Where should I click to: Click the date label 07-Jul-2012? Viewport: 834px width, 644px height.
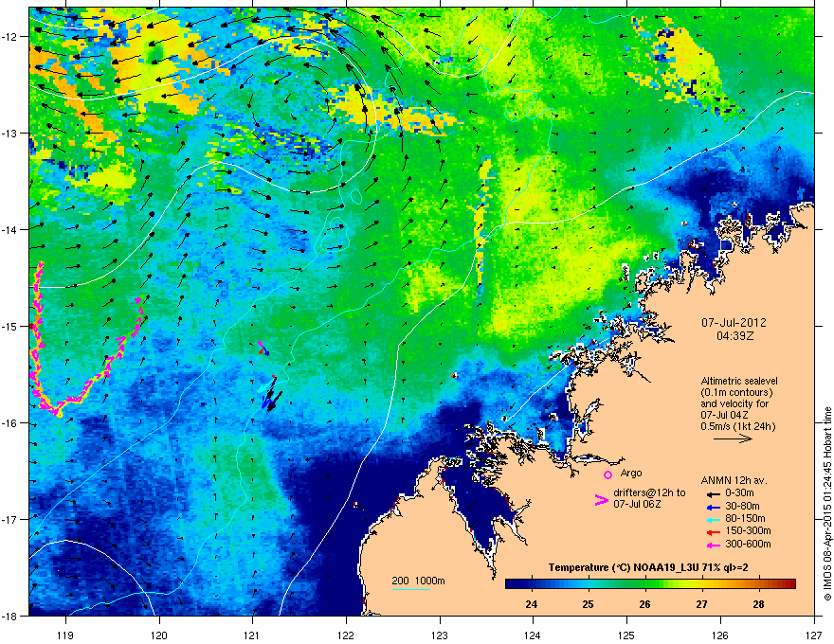coord(734,323)
